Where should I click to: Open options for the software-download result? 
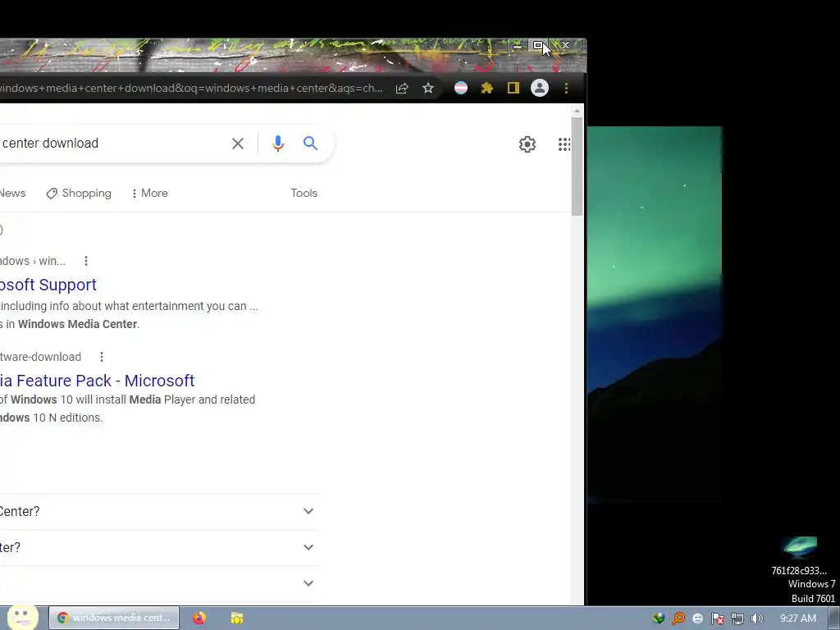pos(101,357)
